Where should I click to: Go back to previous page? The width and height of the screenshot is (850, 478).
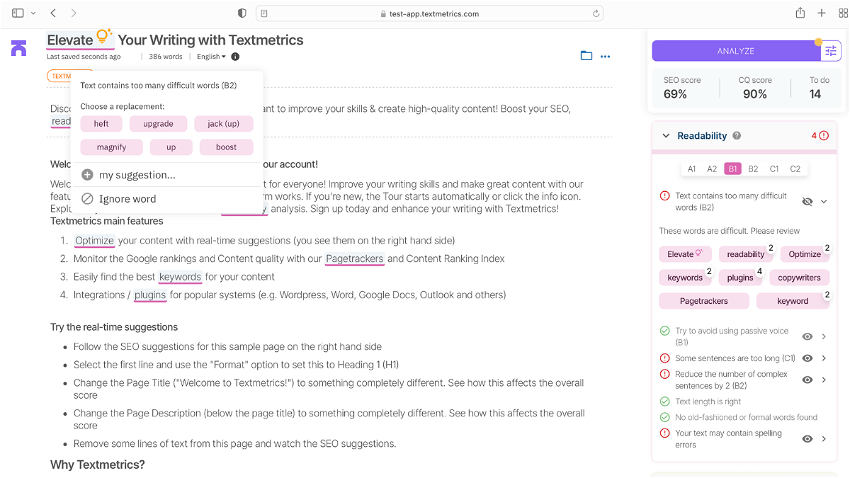point(53,13)
